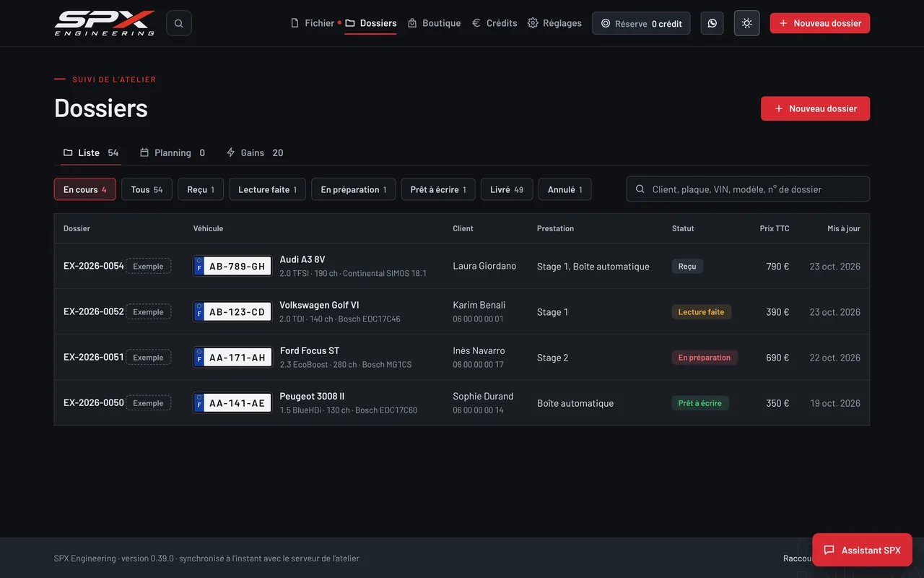Image resolution: width=924 pixels, height=578 pixels.
Task: Click the Réserve 0 crédit button
Action: (x=641, y=23)
